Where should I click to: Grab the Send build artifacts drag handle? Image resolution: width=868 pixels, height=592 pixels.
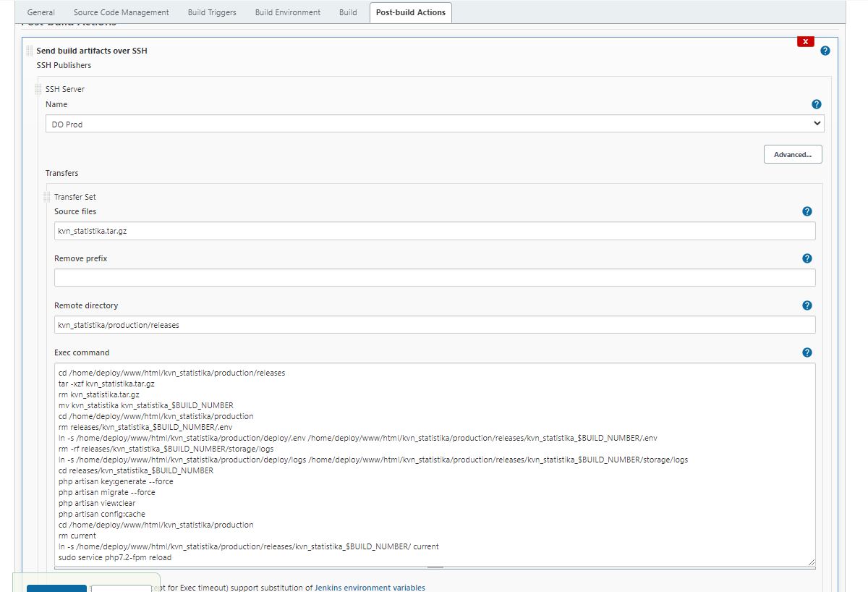pos(28,50)
